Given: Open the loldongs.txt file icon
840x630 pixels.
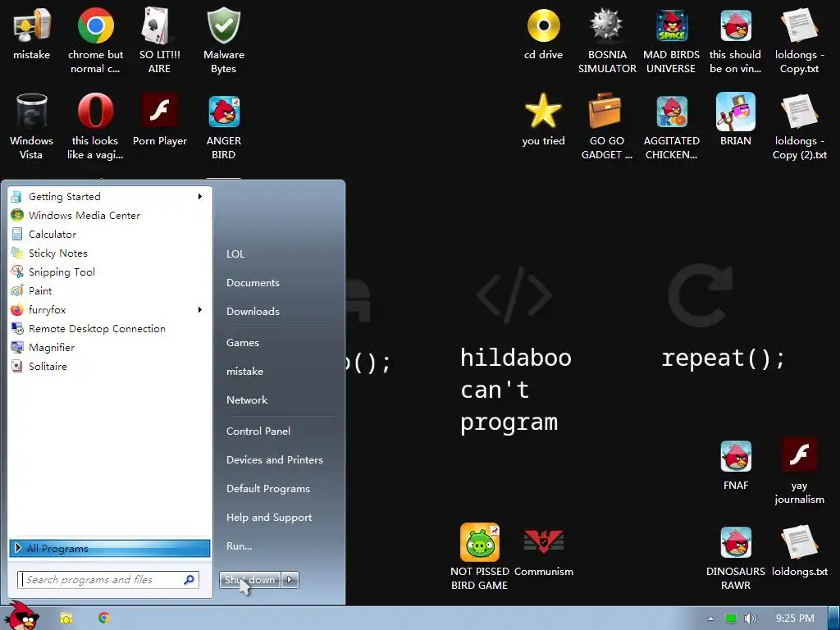Looking at the screenshot, I should 799,542.
